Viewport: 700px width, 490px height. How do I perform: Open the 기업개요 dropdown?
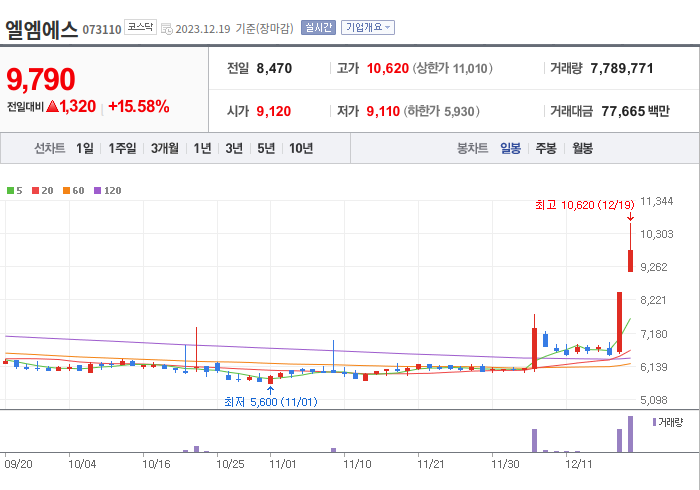[x=368, y=27]
